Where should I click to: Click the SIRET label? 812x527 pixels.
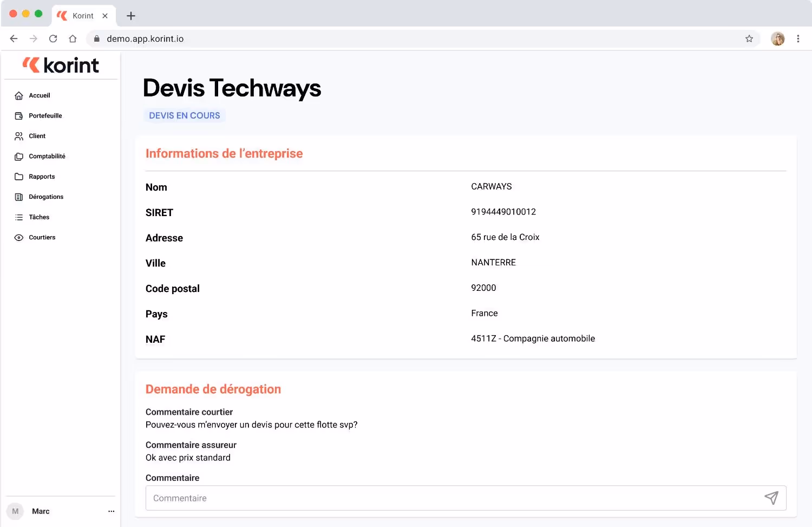(159, 213)
